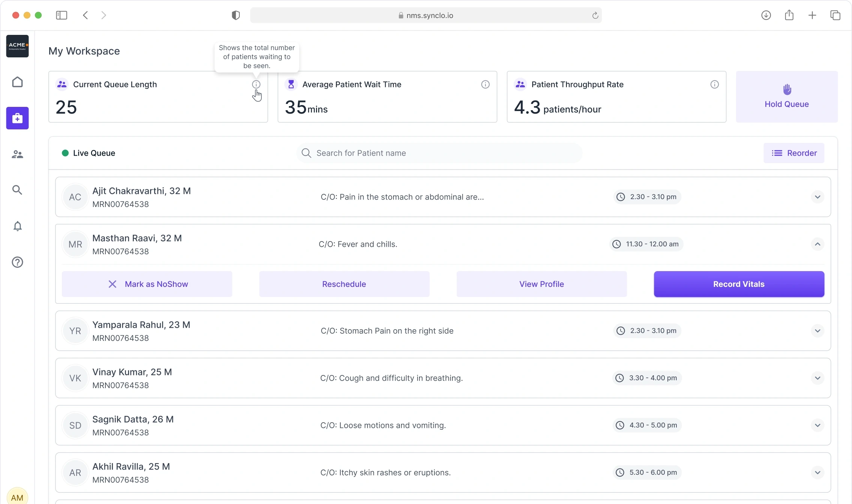Screen dimensions: 852x504
Task: Click the AC avatar of Ajit Chakravarthi
Action: (75, 197)
